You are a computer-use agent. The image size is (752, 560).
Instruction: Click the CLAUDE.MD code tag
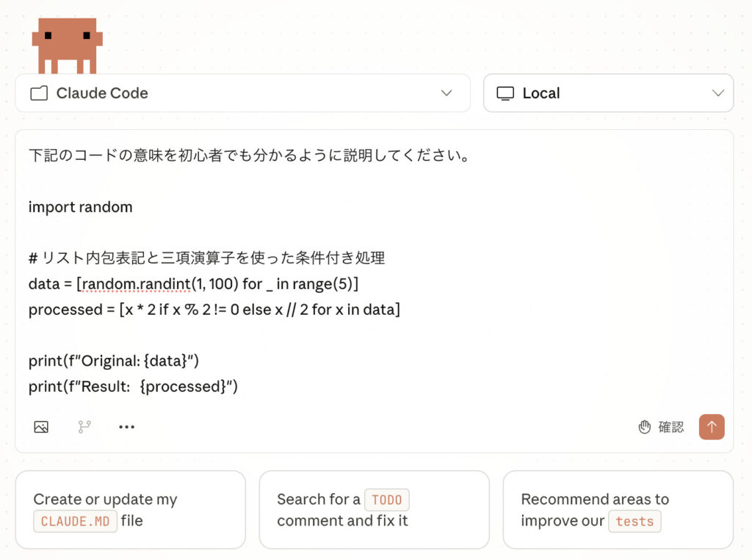[75, 521]
